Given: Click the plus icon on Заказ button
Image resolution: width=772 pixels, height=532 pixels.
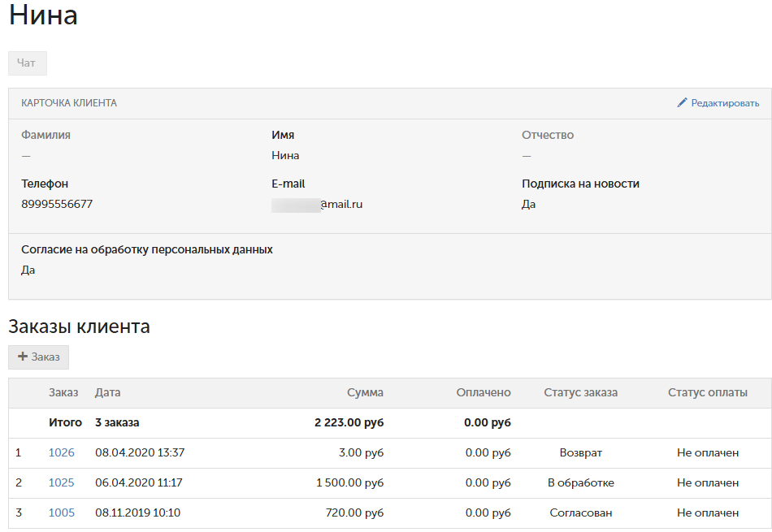Looking at the screenshot, I should coord(23,357).
